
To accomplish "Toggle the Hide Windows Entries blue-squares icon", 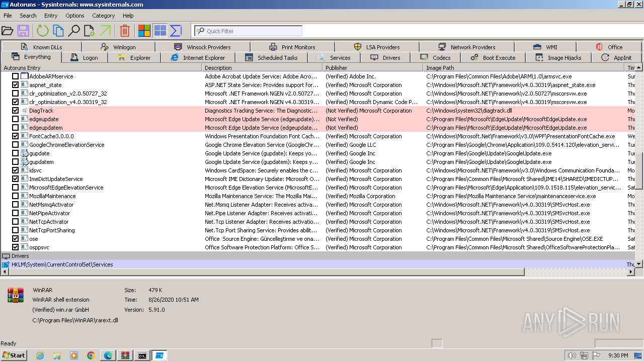I will pos(160,31).
